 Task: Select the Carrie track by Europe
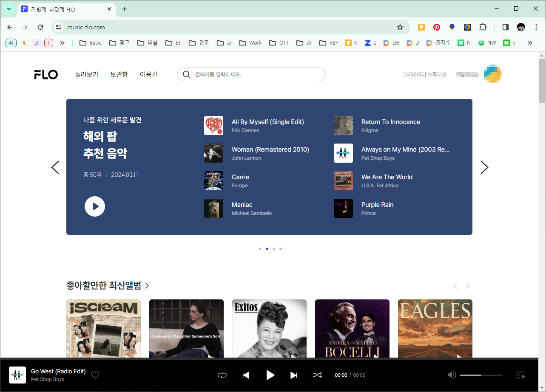click(x=240, y=177)
